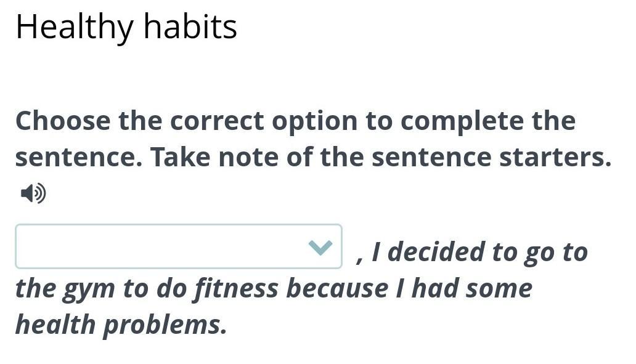Click the word "Healthy" in the title
Viewport: 636px width, 364px height.
click(x=74, y=27)
